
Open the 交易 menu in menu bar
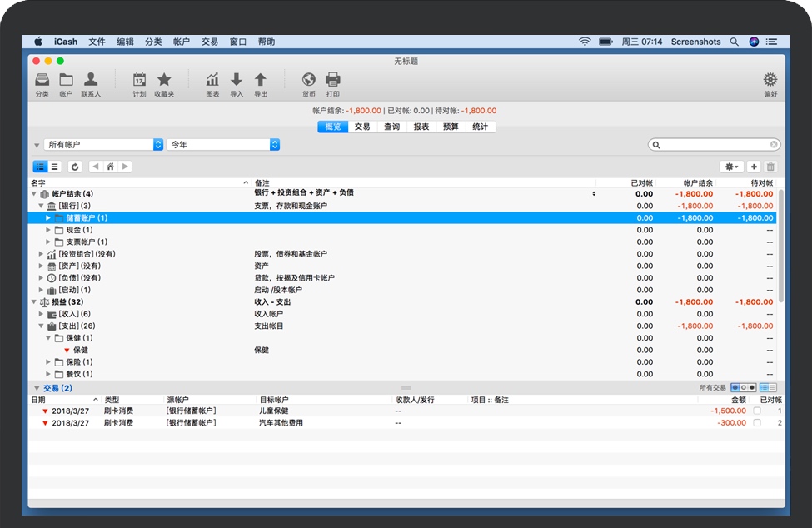[209, 42]
